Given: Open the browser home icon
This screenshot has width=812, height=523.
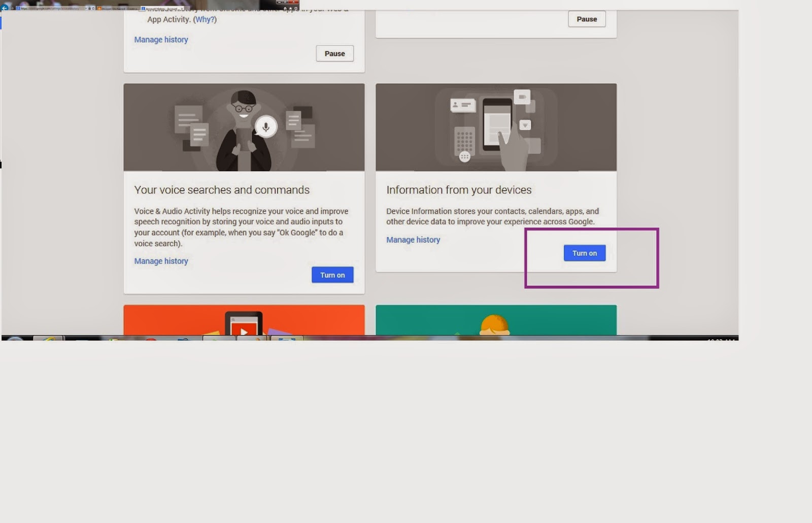Looking at the screenshot, I should [x=285, y=9].
